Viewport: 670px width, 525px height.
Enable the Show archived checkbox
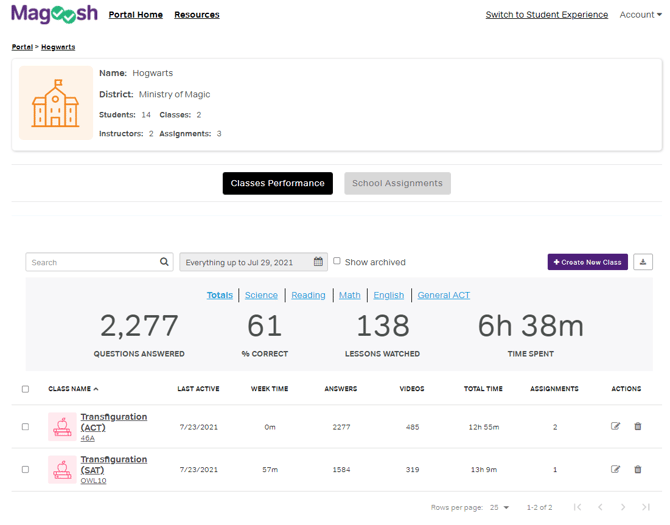tap(337, 261)
